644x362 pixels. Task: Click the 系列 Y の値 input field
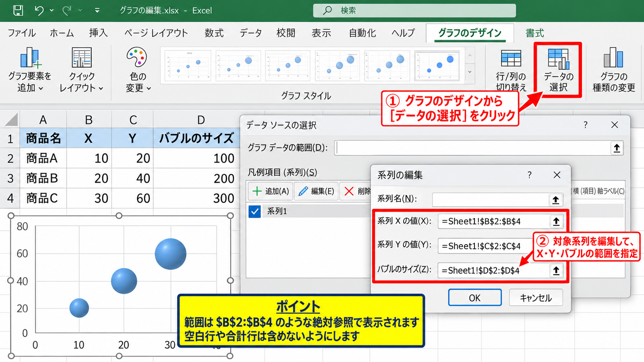tap(486, 246)
